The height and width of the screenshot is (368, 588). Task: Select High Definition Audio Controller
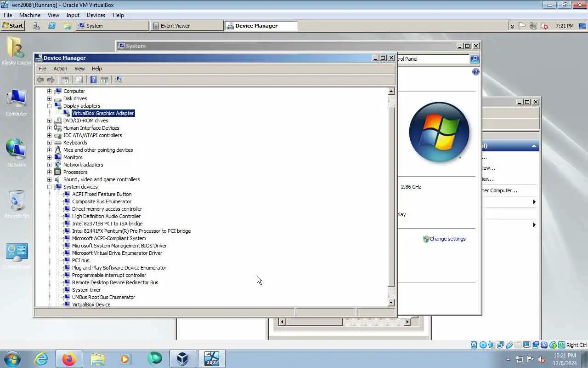(x=106, y=216)
